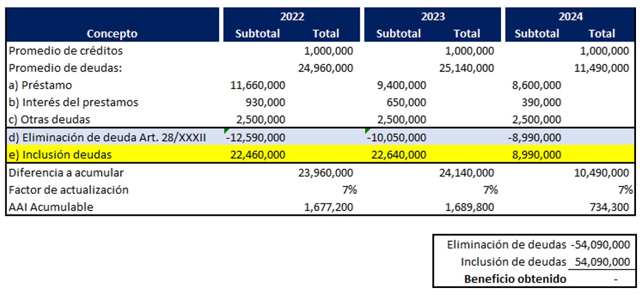
Task: Click the 11,660,000 préstamo value for 2022
Action: point(257,85)
